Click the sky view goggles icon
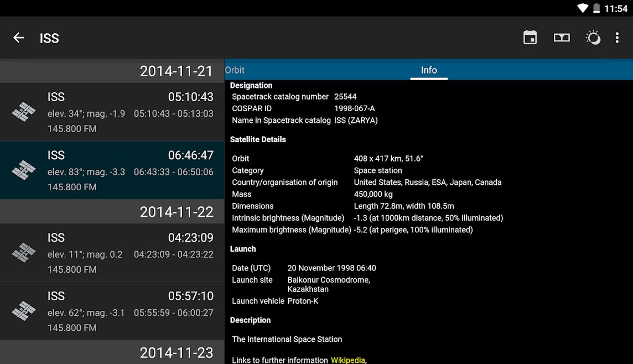 (x=562, y=38)
